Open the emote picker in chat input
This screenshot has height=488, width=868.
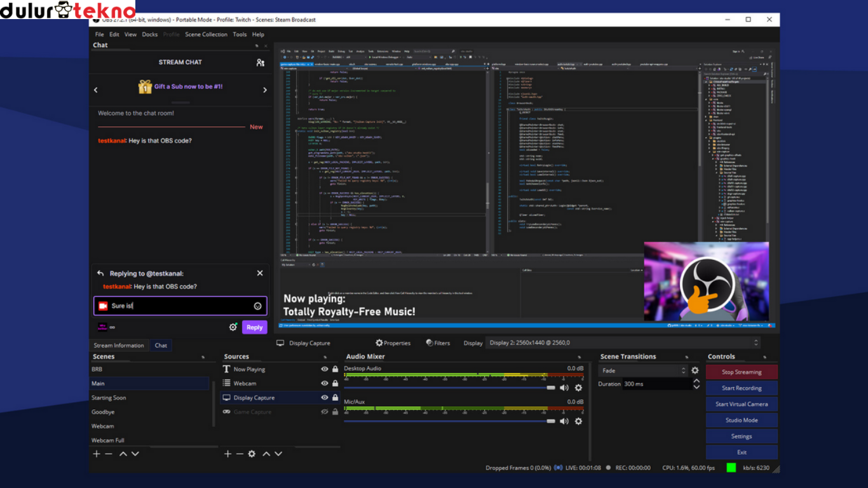[x=257, y=306]
